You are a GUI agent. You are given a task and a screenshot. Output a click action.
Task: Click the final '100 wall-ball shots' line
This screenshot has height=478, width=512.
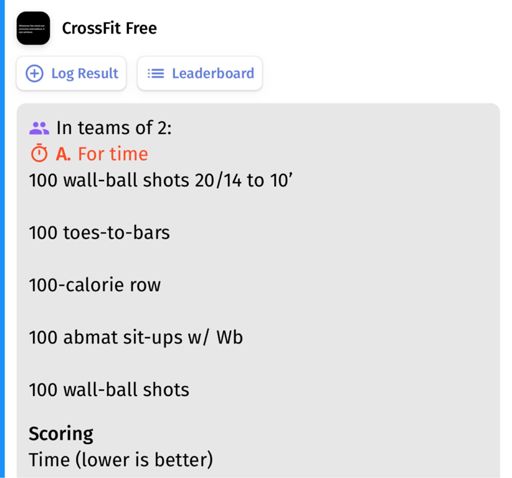point(109,390)
